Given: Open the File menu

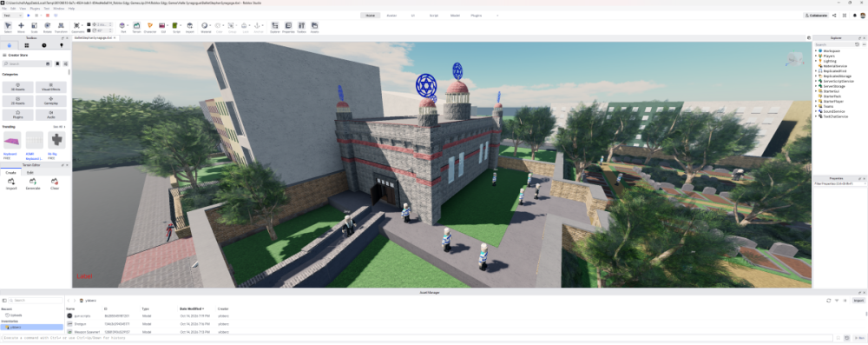Looking at the screenshot, I should [4, 9].
